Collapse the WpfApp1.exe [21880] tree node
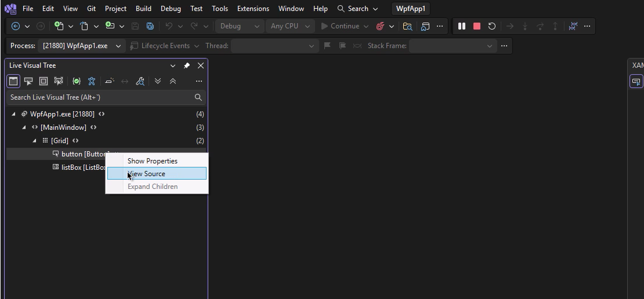 (x=13, y=114)
